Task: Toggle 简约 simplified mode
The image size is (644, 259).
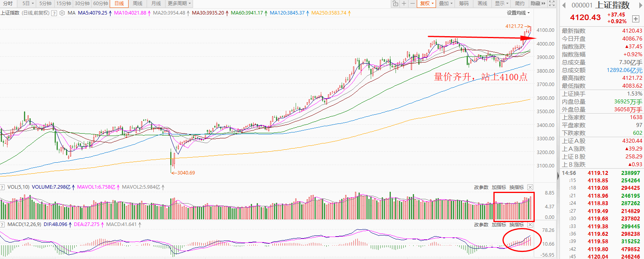Action: pos(520,4)
